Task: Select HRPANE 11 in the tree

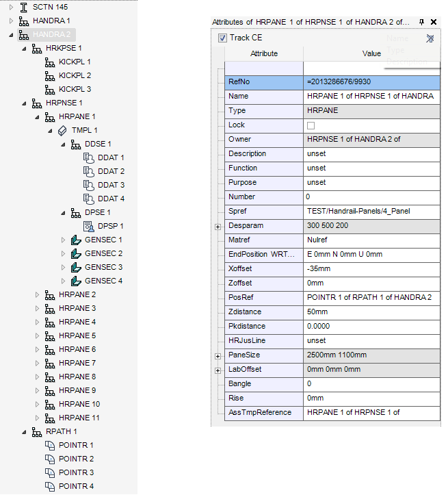Action: click(x=79, y=418)
